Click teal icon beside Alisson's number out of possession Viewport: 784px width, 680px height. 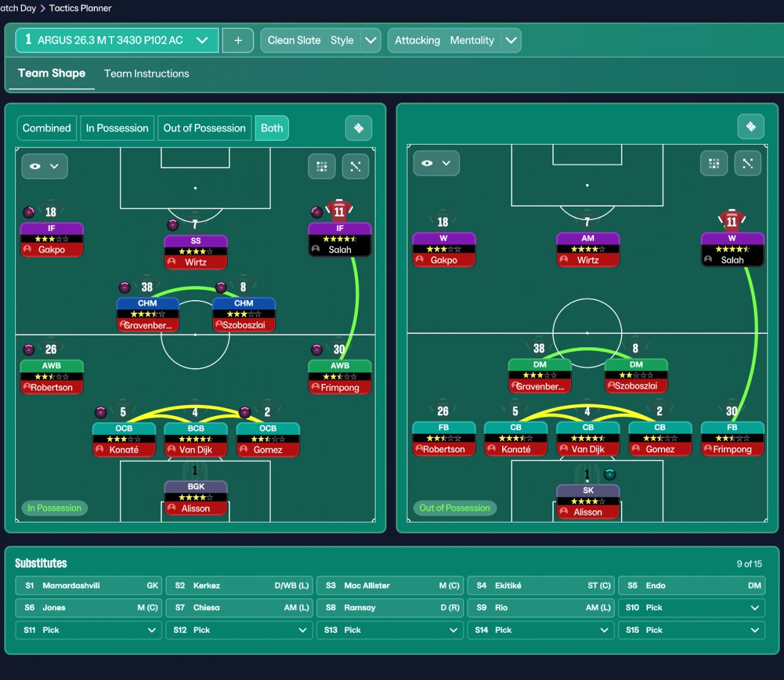[609, 474]
